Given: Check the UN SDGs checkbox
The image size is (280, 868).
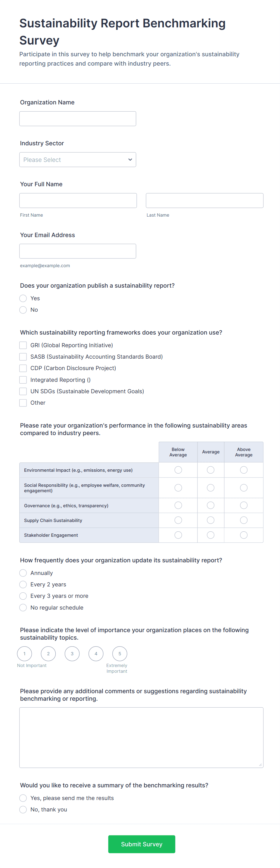Looking at the screenshot, I should tap(23, 391).
